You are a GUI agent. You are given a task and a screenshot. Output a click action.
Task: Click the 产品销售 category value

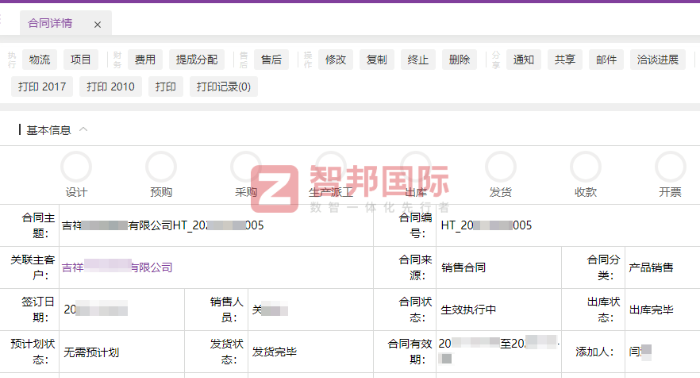[651, 267]
